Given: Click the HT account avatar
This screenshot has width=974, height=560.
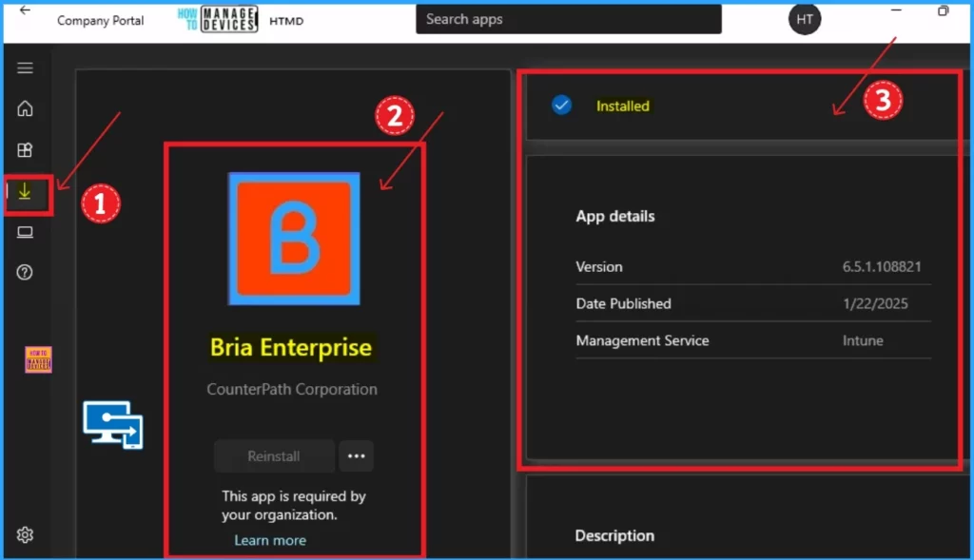Looking at the screenshot, I should pos(805,19).
